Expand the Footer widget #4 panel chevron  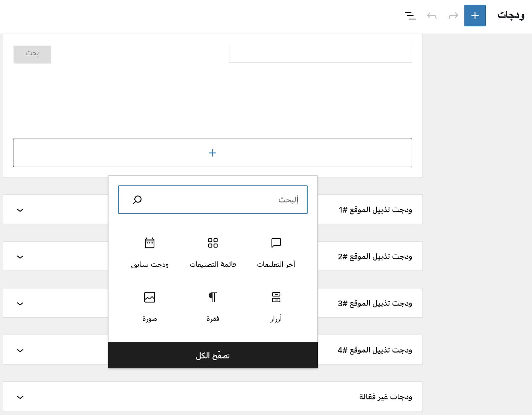pyautogui.click(x=20, y=350)
